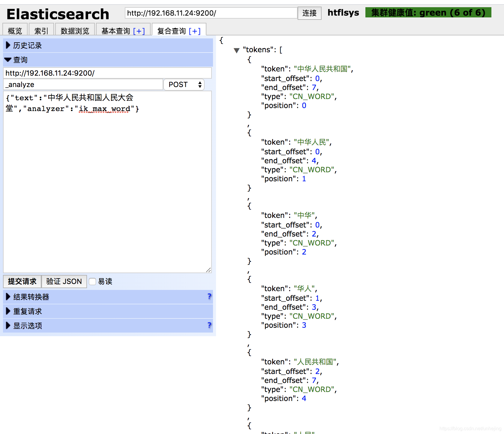The height and width of the screenshot is (434, 504).
Task: Click the help icon next to 显示选项
Action: point(209,325)
